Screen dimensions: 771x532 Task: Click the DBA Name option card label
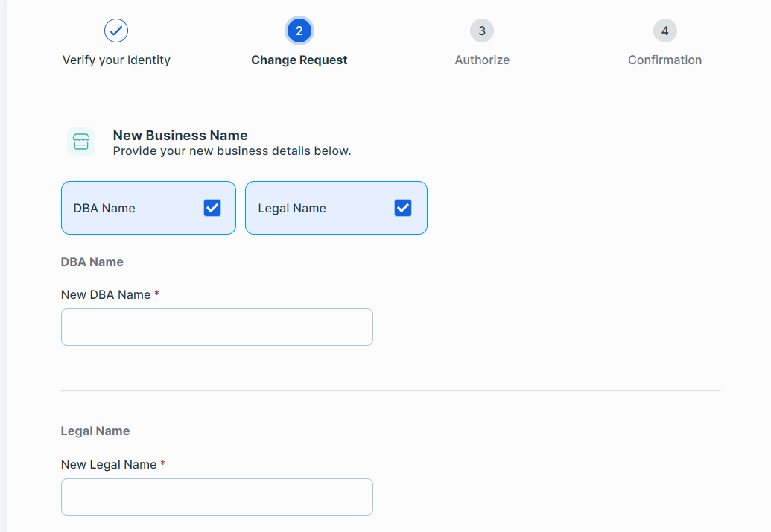104,209
